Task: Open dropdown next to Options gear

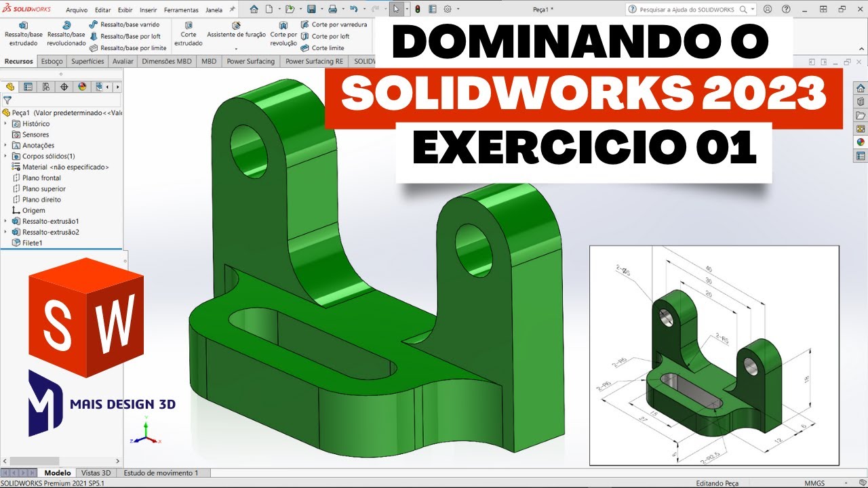Action: click(x=458, y=9)
